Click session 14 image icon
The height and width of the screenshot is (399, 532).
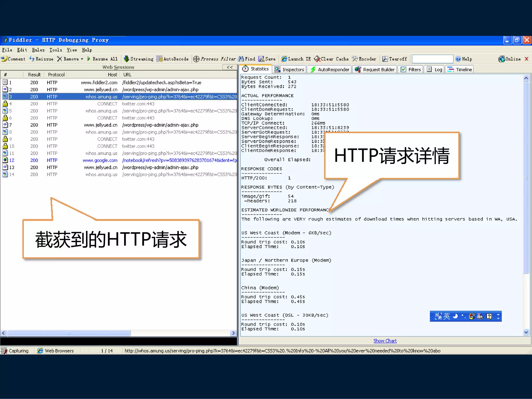tap(5, 174)
